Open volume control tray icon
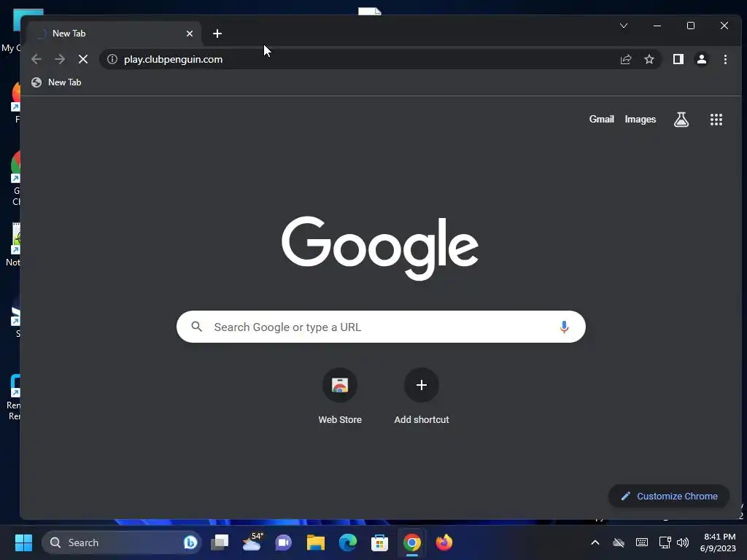The height and width of the screenshot is (560, 747). click(683, 542)
